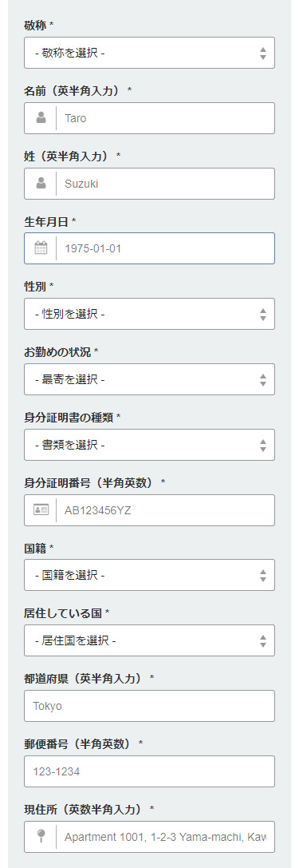Focus the surname field showing Suzuki
This screenshot has width=299, height=868.
click(165, 183)
